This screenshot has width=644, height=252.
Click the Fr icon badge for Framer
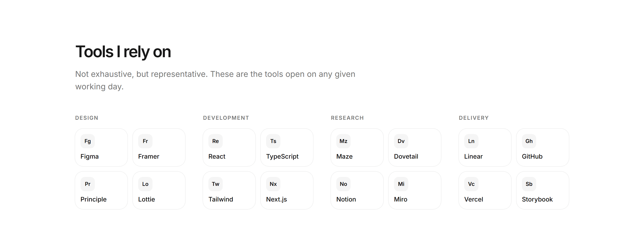point(145,141)
